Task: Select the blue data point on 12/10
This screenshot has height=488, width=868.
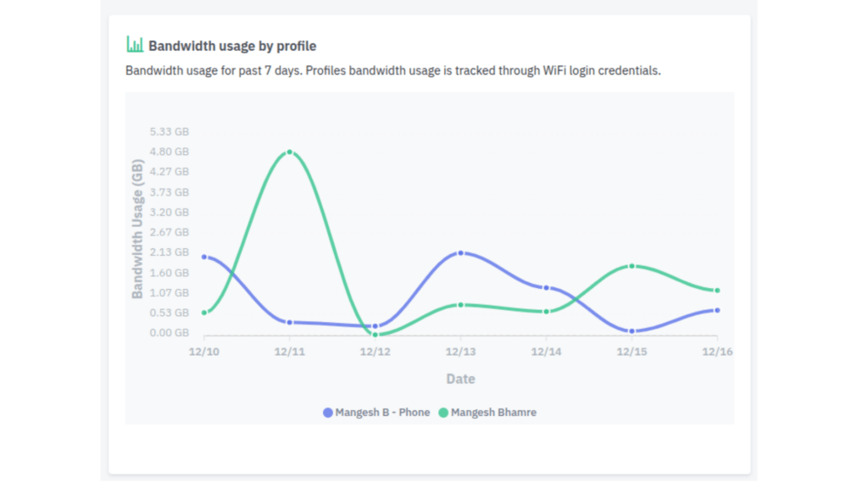Action: tap(204, 257)
